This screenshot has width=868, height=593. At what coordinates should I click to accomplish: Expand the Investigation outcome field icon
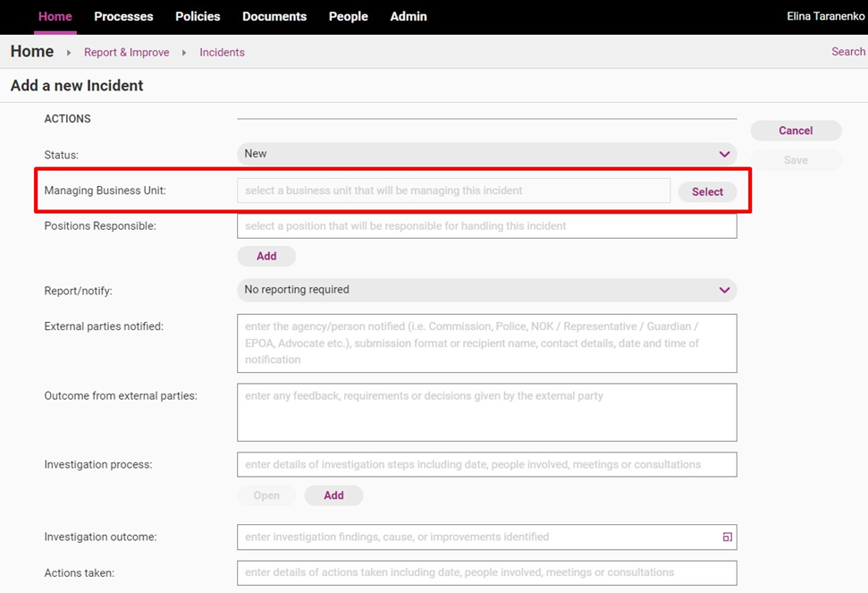[x=728, y=537]
